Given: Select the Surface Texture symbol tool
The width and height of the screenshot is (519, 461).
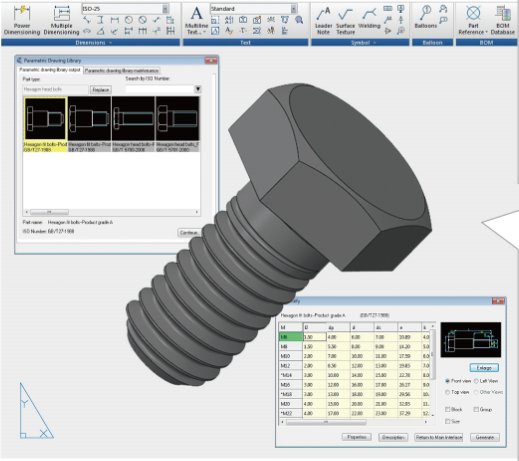Looking at the screenshot, I should point(345,21).
